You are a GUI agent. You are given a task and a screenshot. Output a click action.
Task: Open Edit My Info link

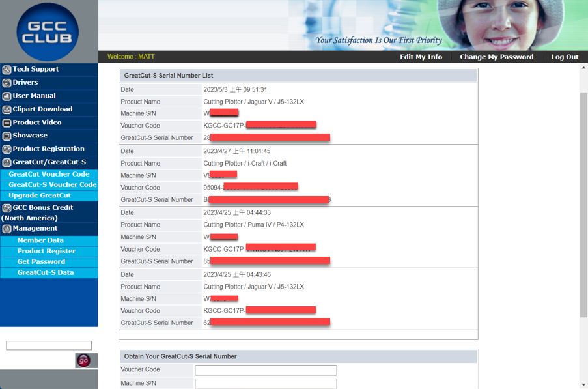pyautogui.click(x=421, y=57)
